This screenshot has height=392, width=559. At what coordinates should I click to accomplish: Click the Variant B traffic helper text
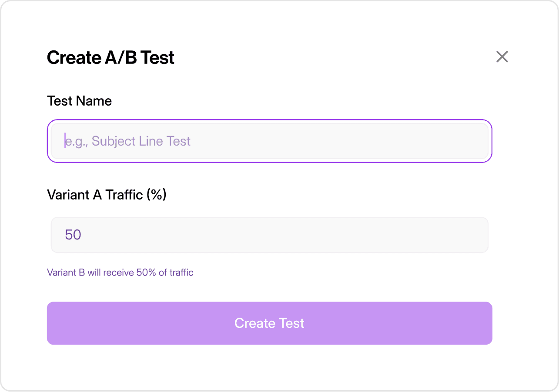(120, 272)
